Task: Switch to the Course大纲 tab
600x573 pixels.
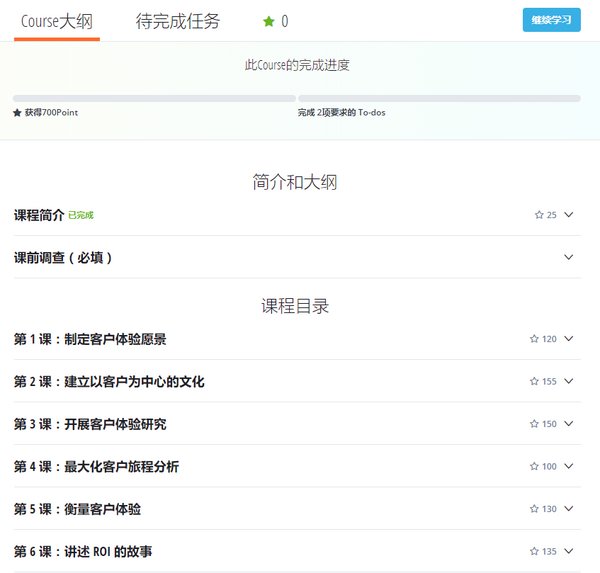Action: click(x=57, y=21)
